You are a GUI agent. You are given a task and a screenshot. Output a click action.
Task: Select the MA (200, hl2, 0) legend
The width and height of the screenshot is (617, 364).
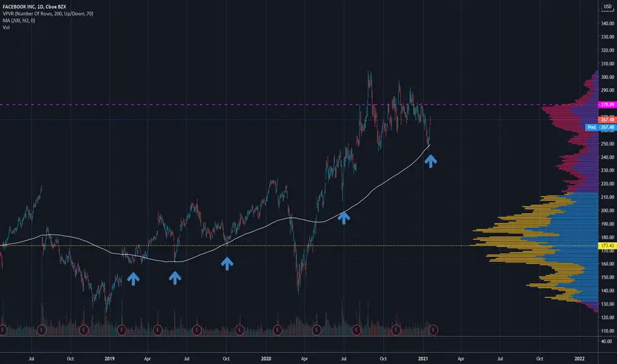19,21
